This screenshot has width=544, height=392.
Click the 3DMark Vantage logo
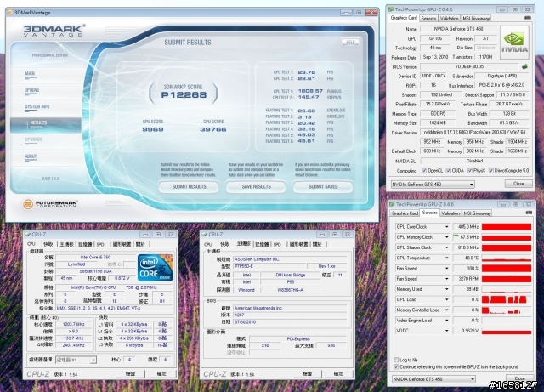tap(54, 31)
